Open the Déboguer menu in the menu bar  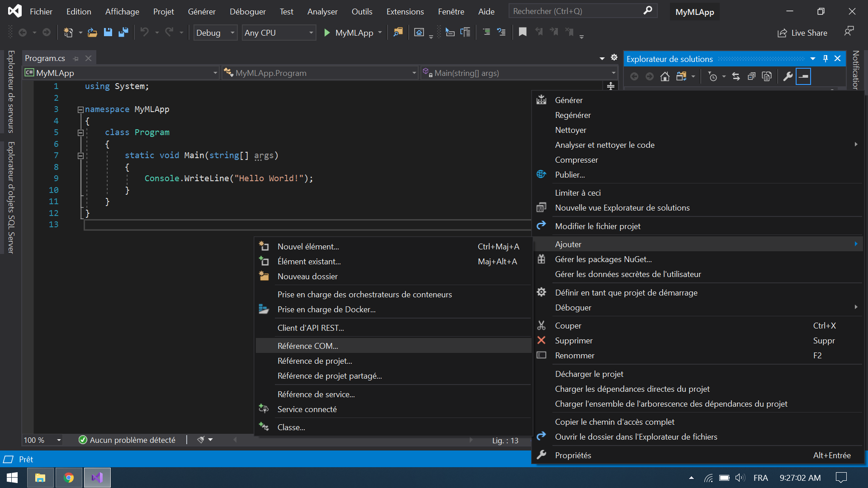pos(247,11)
